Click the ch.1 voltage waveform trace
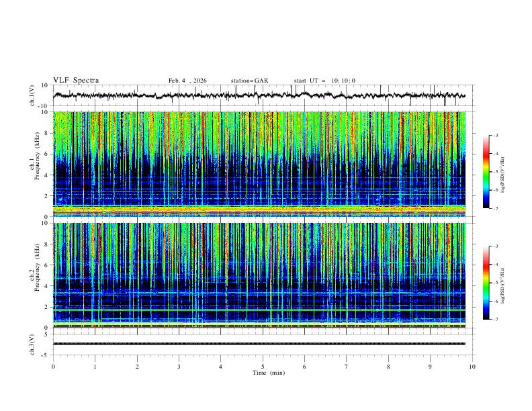Image resolution: width=532 pixels, height=411 pixels. click(x=259, y=95)
